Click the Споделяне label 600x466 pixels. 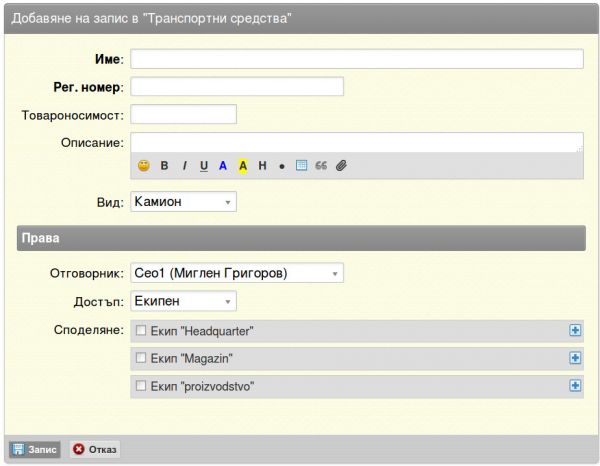pos(89,330)
